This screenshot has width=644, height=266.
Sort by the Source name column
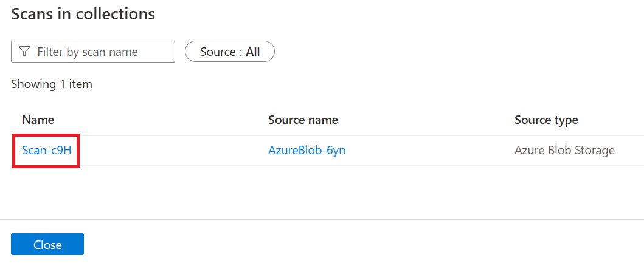303,120
